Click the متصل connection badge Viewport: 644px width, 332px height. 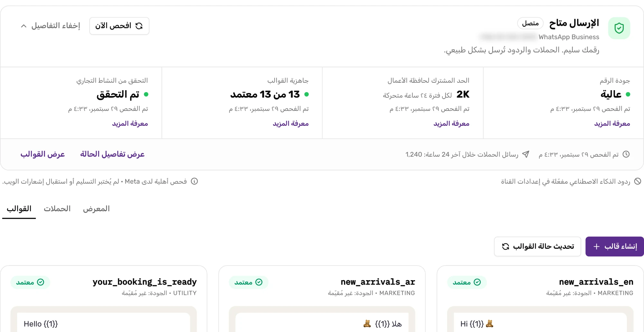(x=530, y=23)
